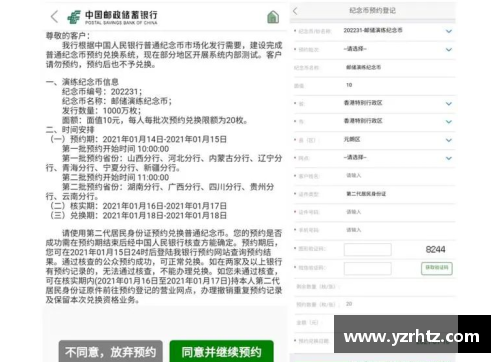Tap the line (三)兑换期:2021年01月18日-2021年01月18日

point(138,215)
